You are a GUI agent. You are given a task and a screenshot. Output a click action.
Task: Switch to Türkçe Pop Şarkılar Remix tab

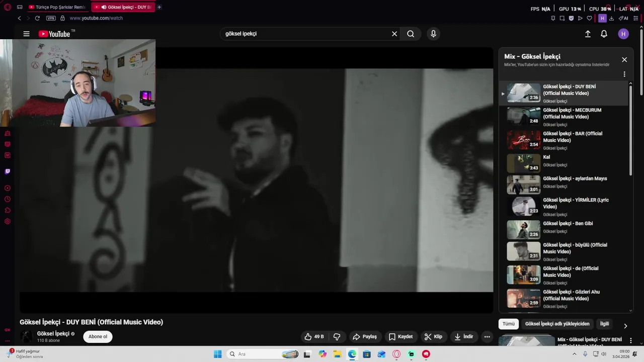57,7
